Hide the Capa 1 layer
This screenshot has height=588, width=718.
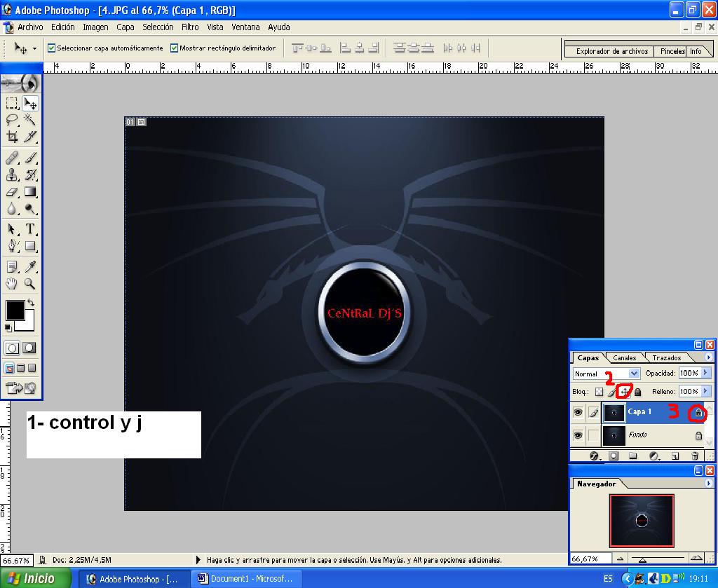coord(578,413)
